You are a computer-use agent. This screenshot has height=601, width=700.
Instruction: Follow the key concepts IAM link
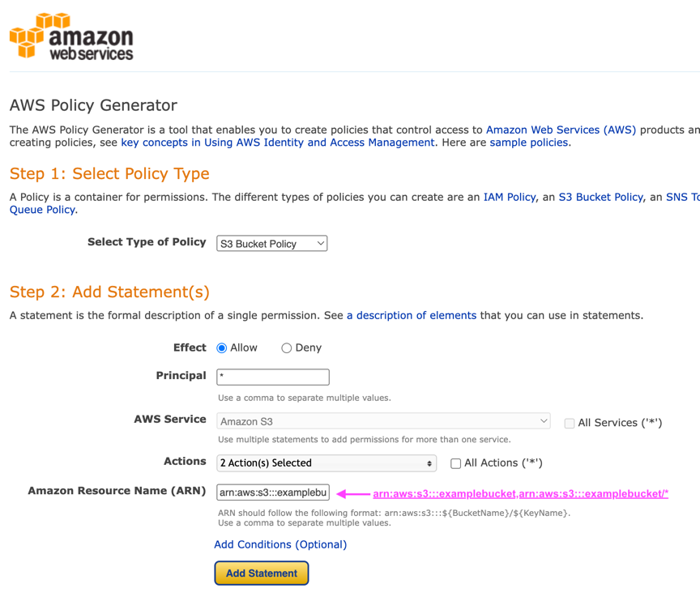[x=277, y=143]
